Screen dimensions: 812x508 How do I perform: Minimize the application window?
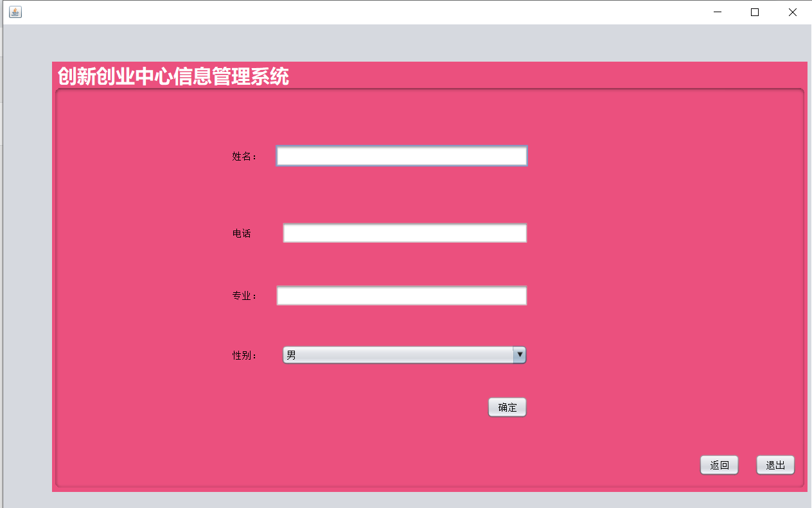pyautogui.click(x=717, y=12)
